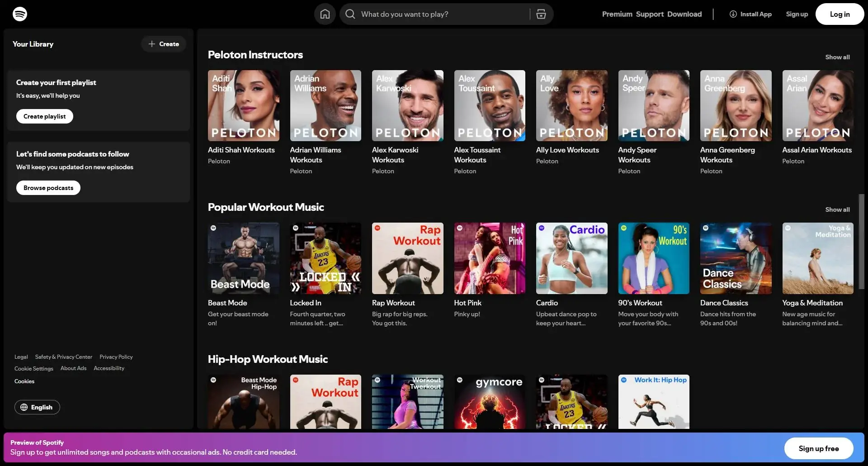Open the Browse icon in search bar
Screen dimensions: 868x466
click(x=541, y=14)
